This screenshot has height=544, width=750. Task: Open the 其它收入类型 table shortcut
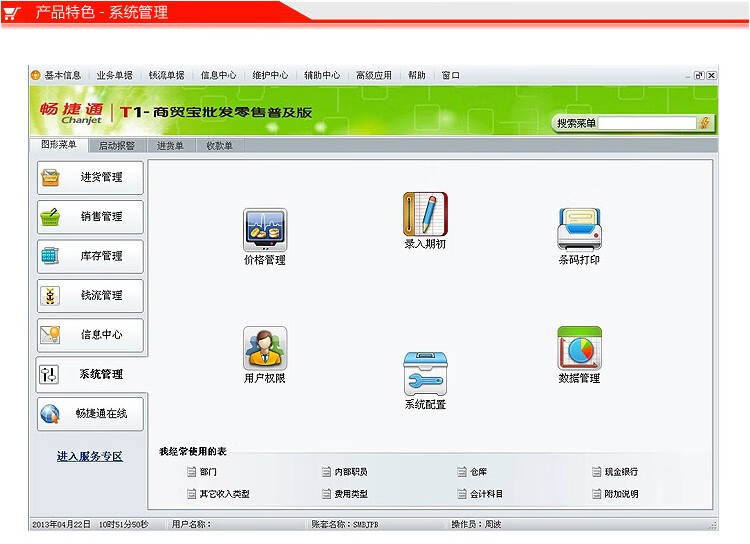click(218, 494)
